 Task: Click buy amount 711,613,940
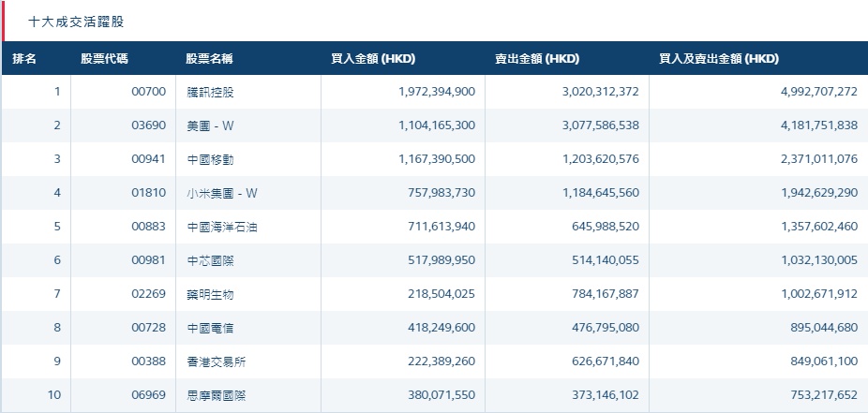pyautogui.click(x=441, y=227)
